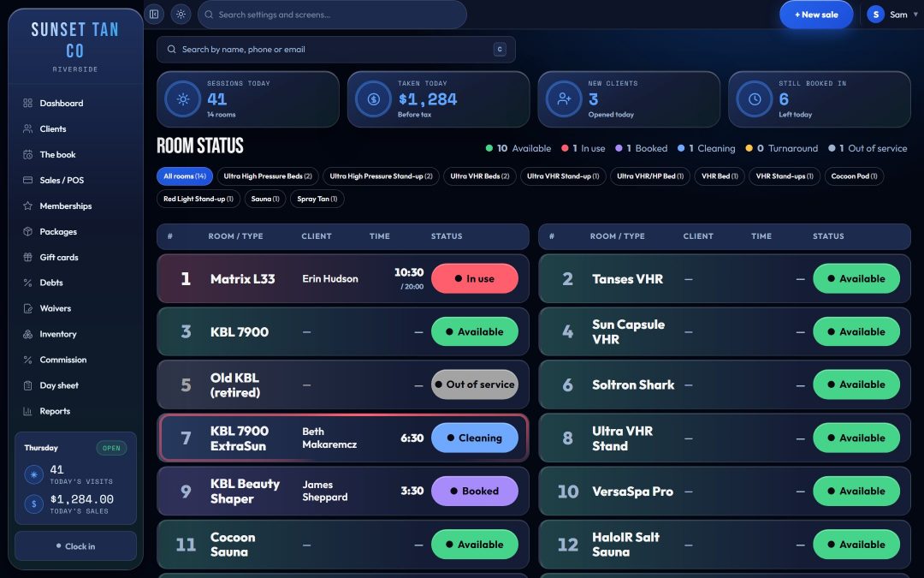Filter by Spray Tan
Viewport: 924px width, 578px height.
(x=317, y=199)
